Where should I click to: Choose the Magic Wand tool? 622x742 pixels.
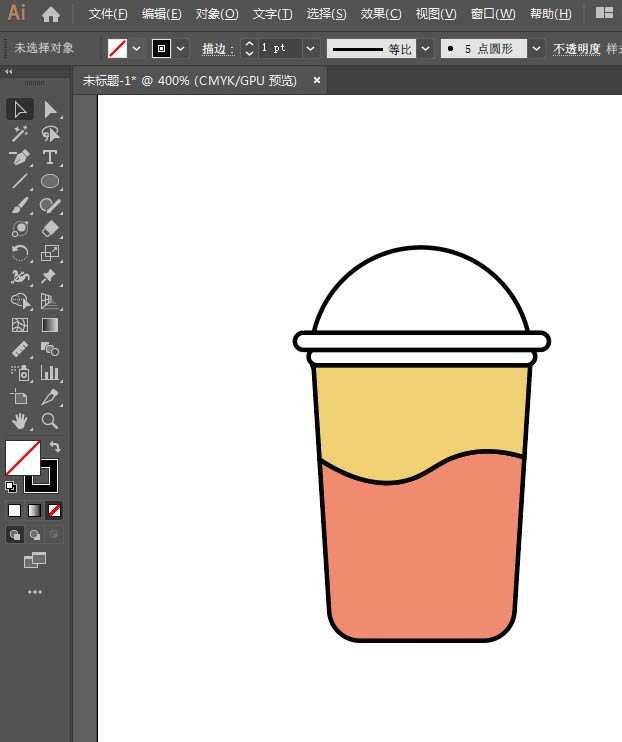click(x=19, y=134)
